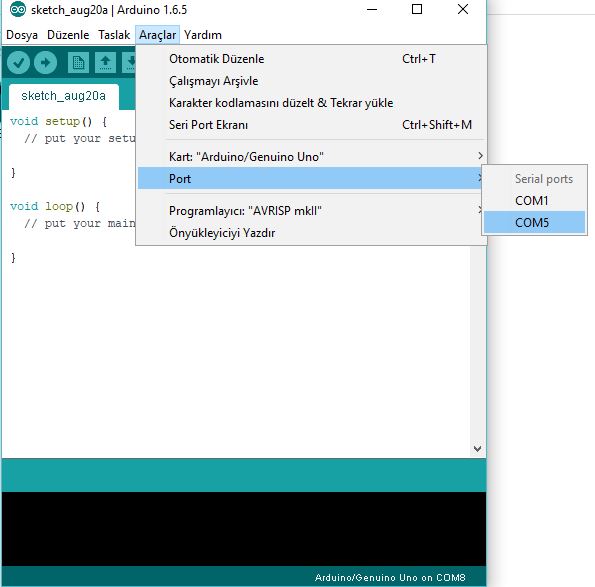Click the New sketch page icon
Screen dimensions: 595x587
78,62
